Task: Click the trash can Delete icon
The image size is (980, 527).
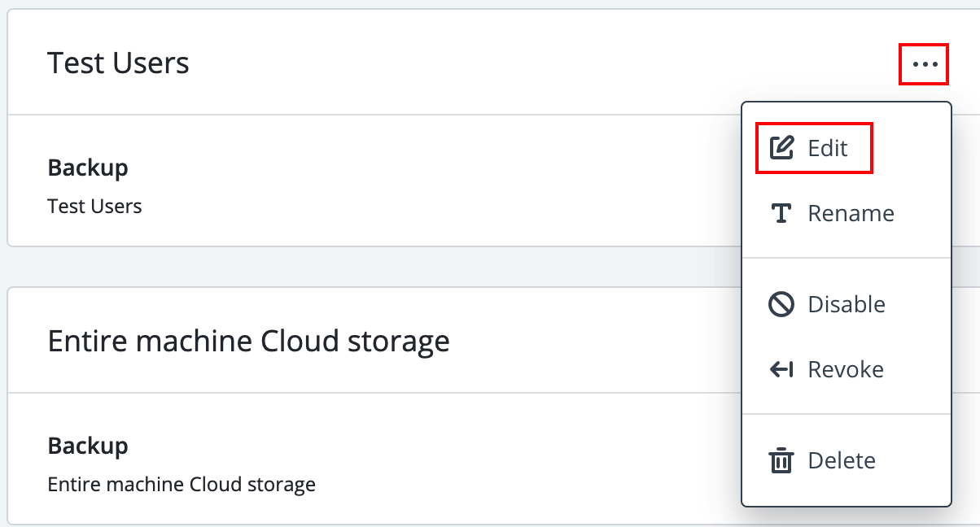Action: pos(781,460)
